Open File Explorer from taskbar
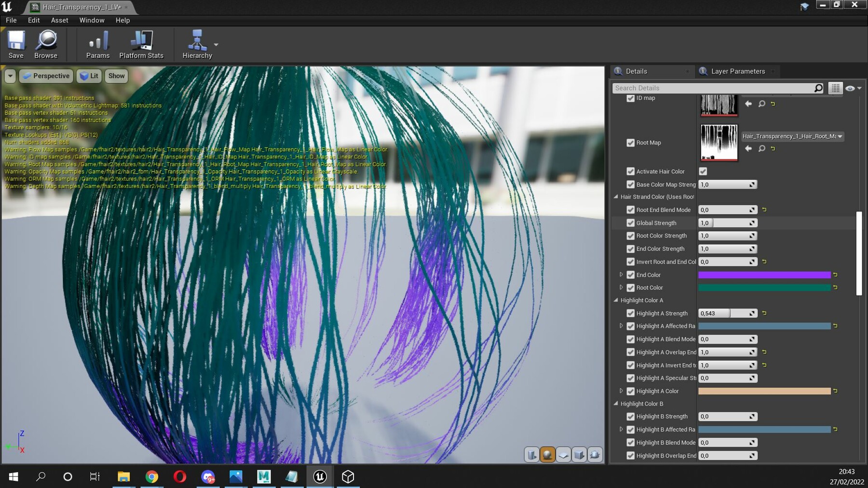The image size is (868, 488). tap(124, 477)
